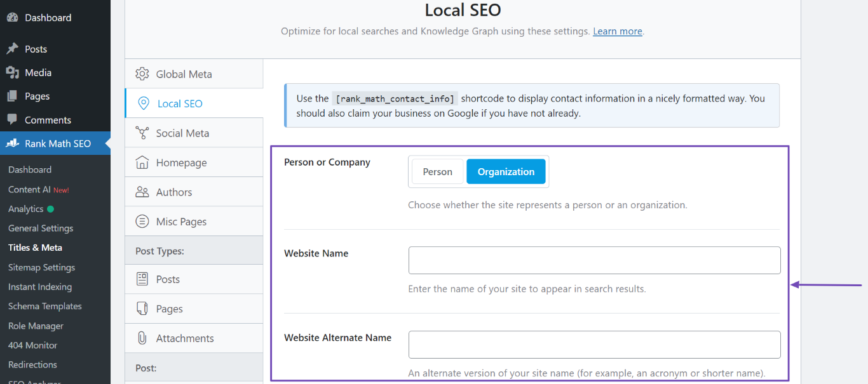The height and width of the screenshot is (384, 868).
Task: Open 404 Monitor submenu item
Action: 32,345
